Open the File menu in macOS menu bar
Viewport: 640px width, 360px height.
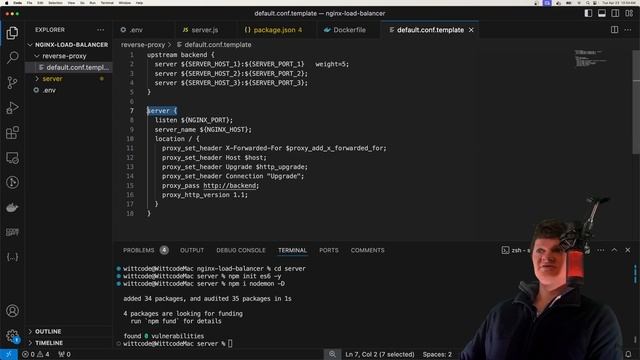pyautogui.click(x=29, y=2)
